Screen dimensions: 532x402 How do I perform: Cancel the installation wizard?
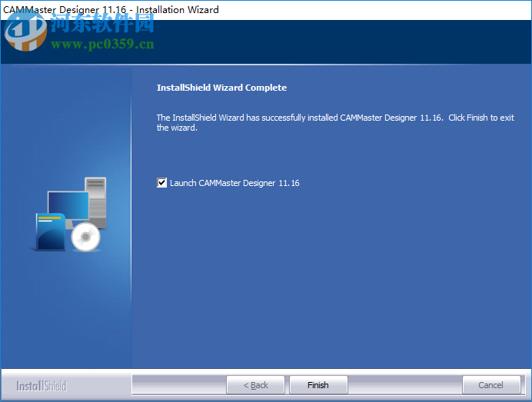(x=491, y=385)
